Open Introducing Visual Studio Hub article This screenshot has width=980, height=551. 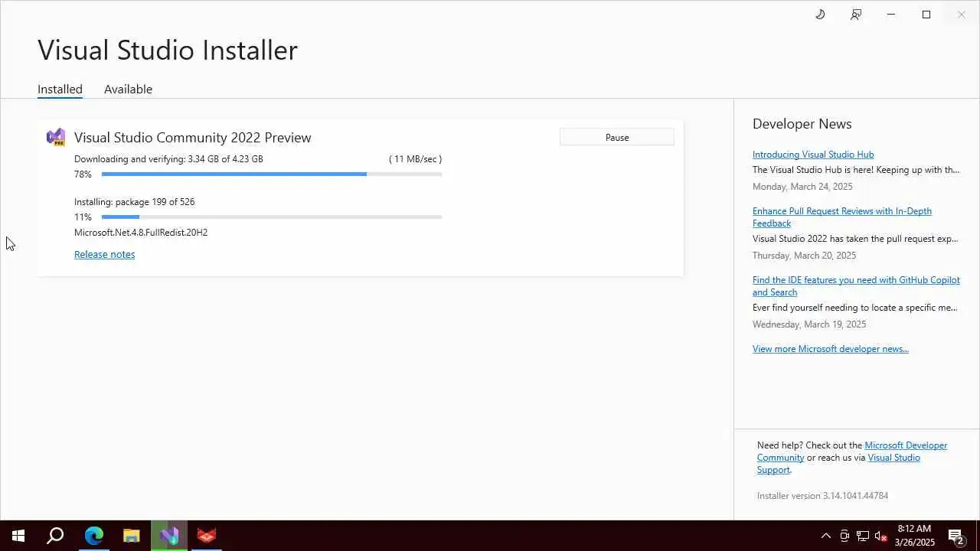tap(813, 154)
